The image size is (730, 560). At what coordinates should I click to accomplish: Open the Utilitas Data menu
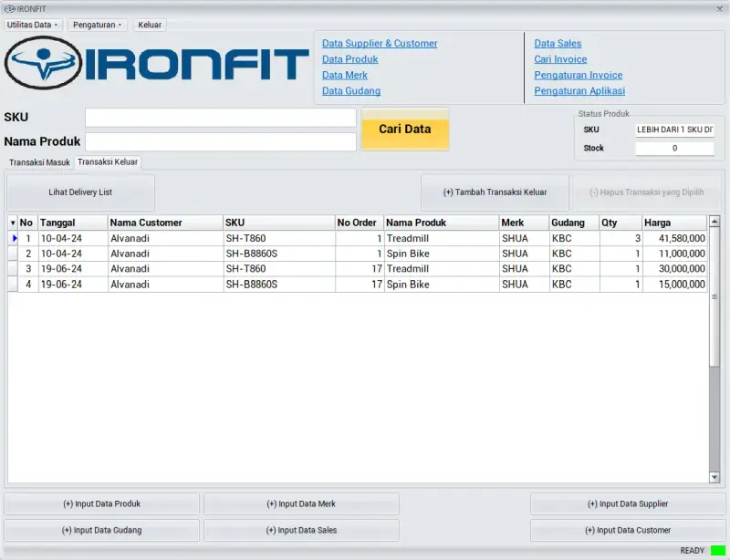click(x=32, y=25)
